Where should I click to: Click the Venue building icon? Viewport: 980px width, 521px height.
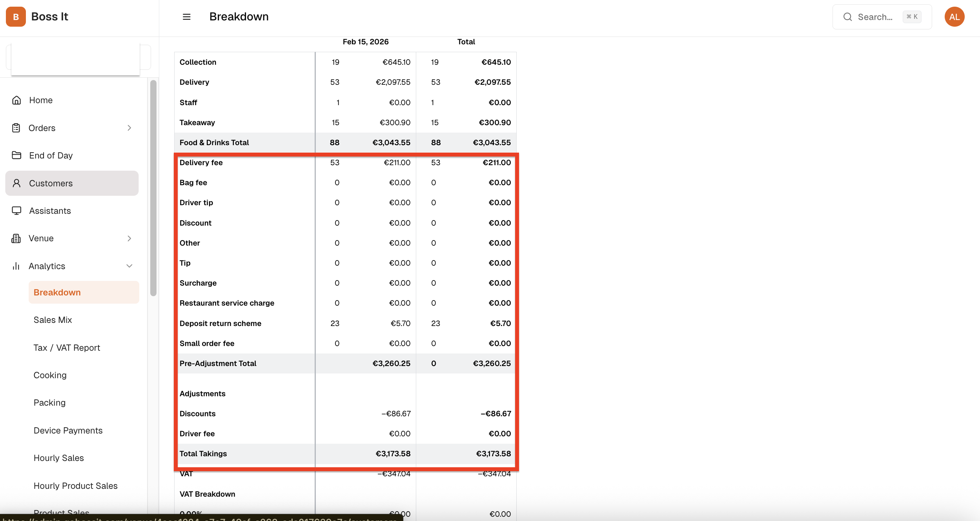pos(16,238)
